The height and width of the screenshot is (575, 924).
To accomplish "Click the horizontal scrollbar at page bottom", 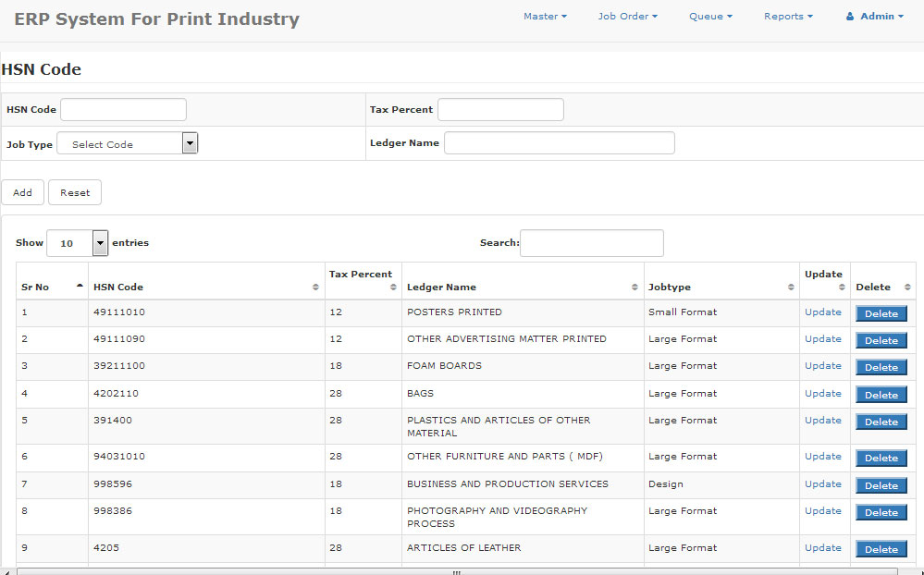I will pos(457,571).
